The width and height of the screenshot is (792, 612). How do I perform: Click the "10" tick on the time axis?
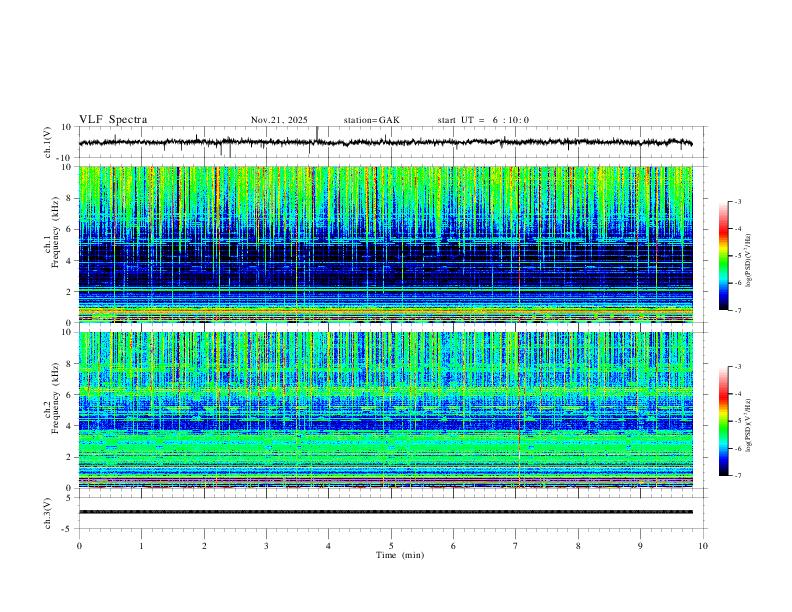click(x=703, y=546)
